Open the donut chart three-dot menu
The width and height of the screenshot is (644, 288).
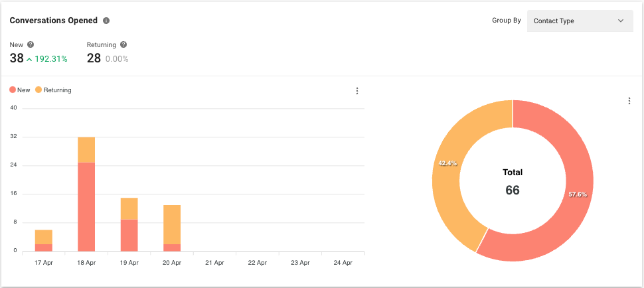pos(629,101)
